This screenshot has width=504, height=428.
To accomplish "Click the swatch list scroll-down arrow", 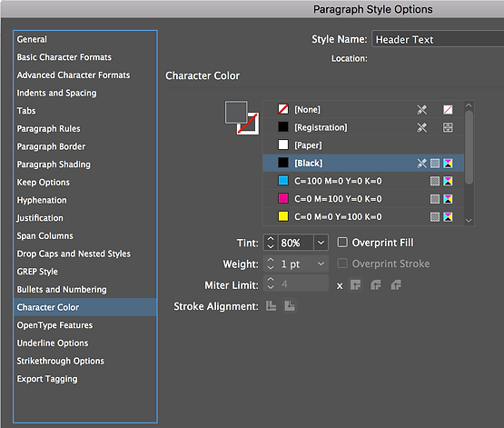I will pos(469,220).
